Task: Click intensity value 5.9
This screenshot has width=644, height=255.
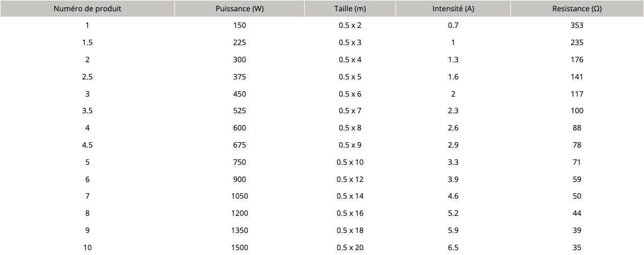Action: tap(453, 230)
